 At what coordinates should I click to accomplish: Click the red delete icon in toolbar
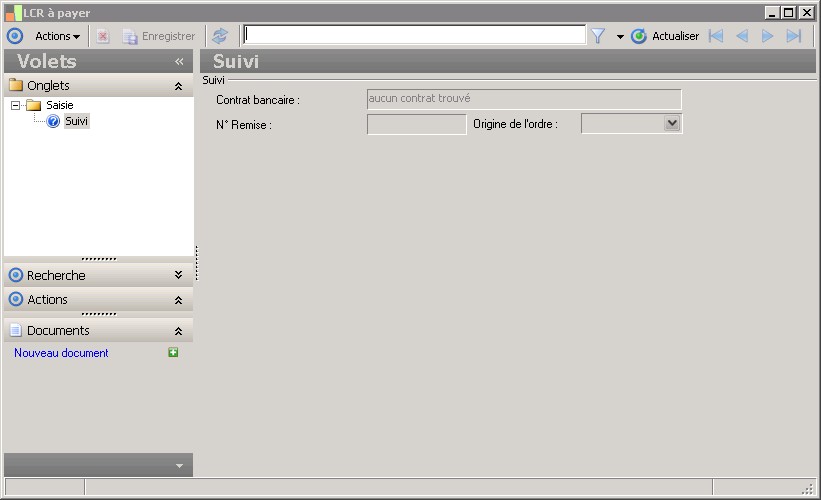tap(103, 36)
